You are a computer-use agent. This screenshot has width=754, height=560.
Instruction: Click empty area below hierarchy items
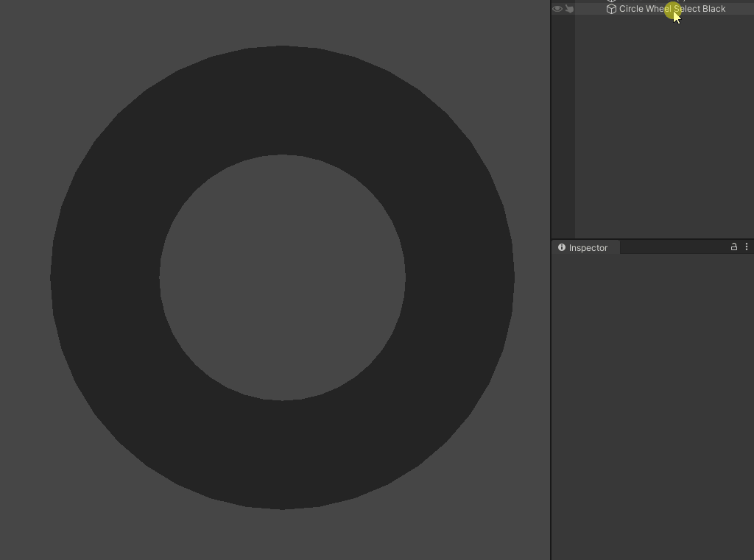[663, 125]
